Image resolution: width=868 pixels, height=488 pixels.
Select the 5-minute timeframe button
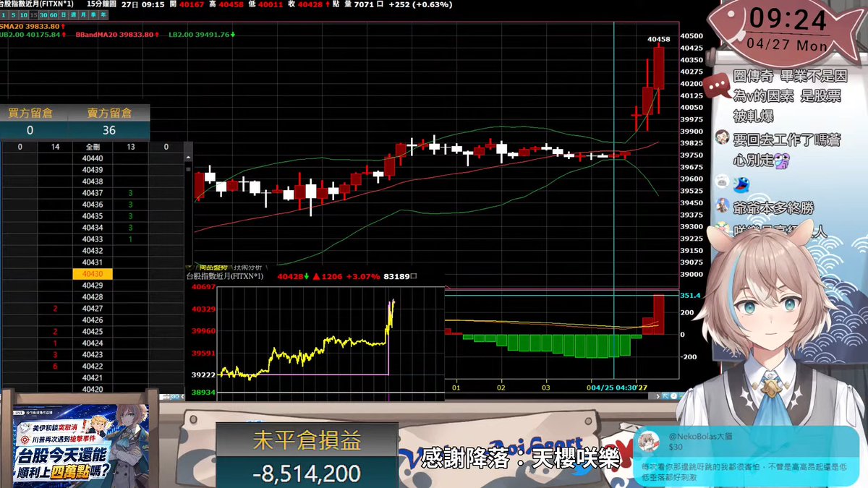pos(13,15)
